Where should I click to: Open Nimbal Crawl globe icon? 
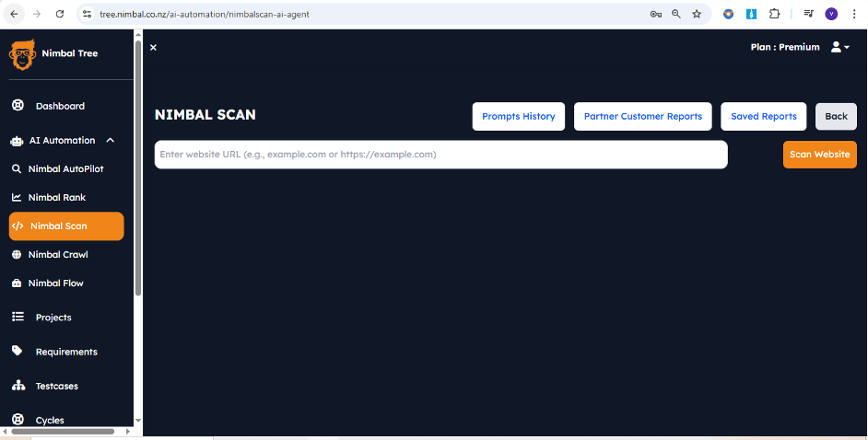17,255
